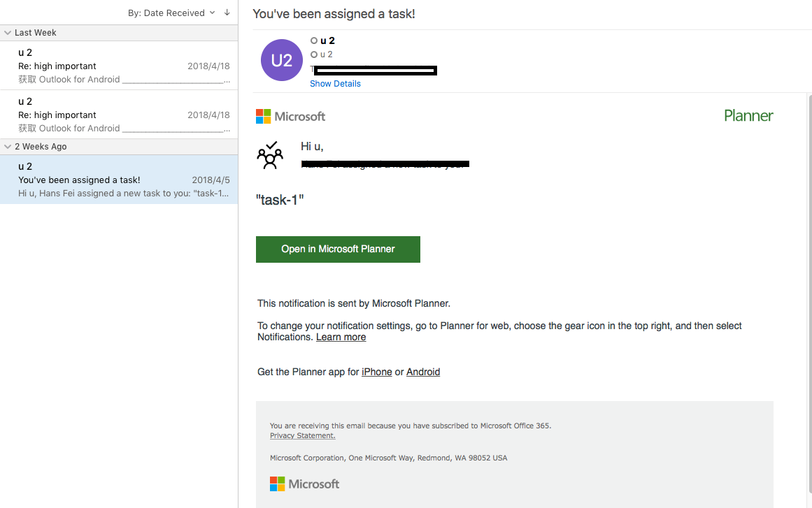Click the presence circle next to gray u 2 recipient
The image size is (812, 508).
pos(314,55)
